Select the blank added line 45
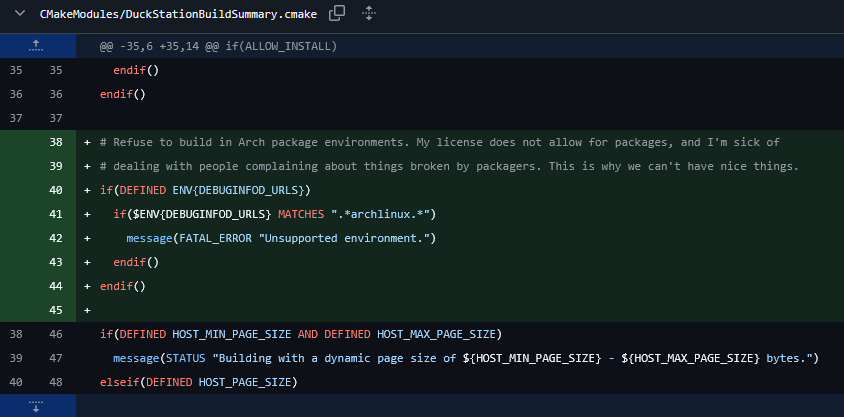 [x=55, y=310]
